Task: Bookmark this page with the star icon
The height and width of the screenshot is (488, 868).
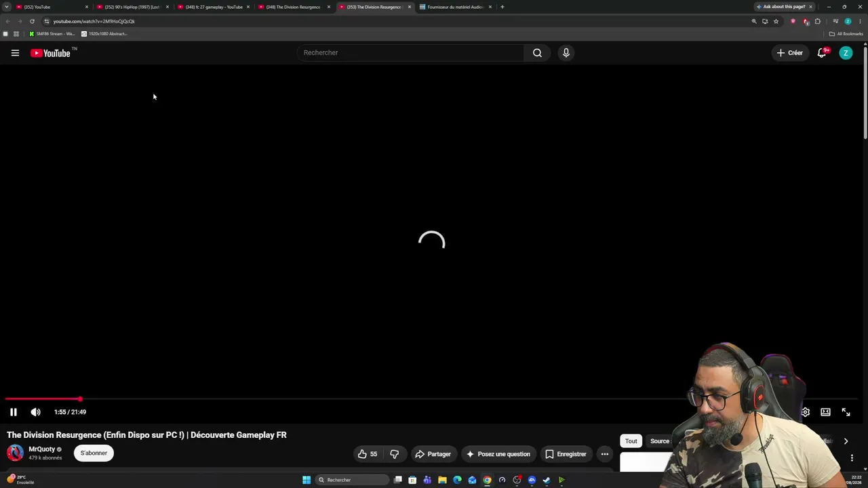Action: click(x=776, y=21)
